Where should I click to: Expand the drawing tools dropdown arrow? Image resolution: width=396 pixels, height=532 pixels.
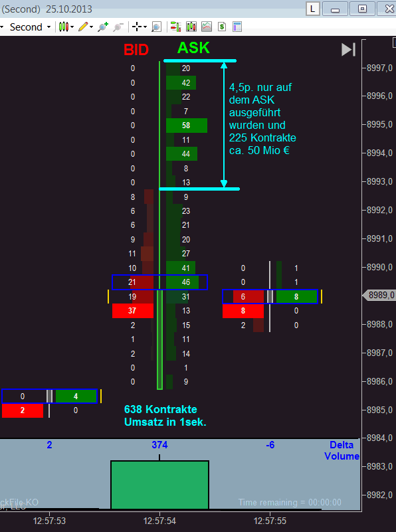coord(91,27)
